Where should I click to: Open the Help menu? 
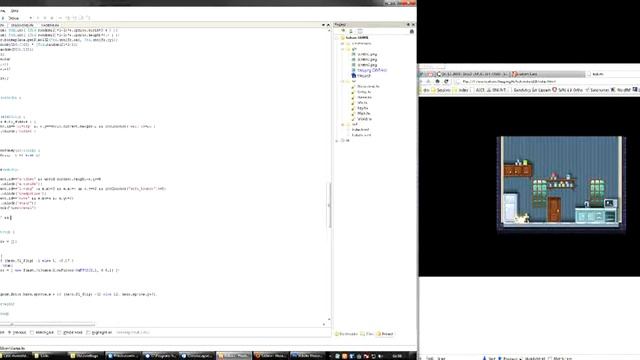(x=15, y=11)
